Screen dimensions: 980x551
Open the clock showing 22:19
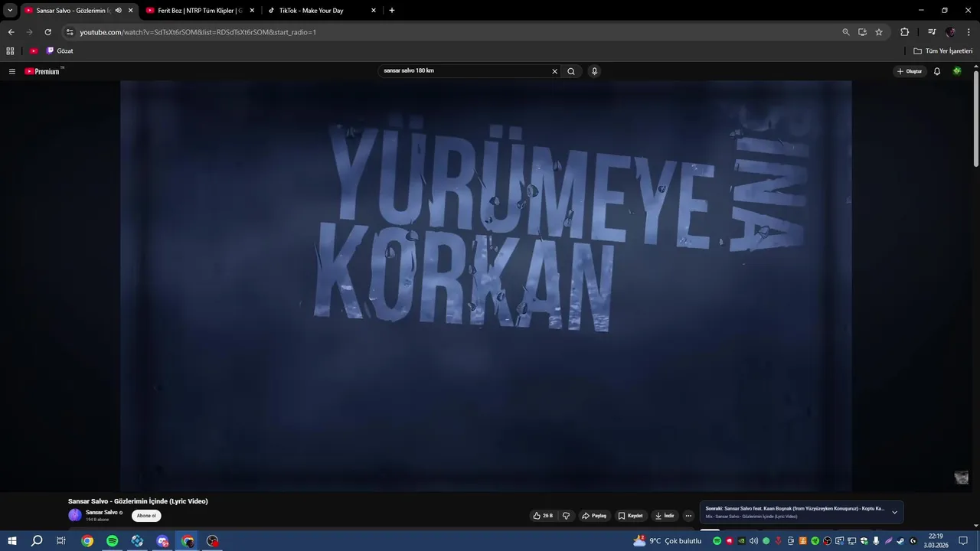[x=936, y=541]
